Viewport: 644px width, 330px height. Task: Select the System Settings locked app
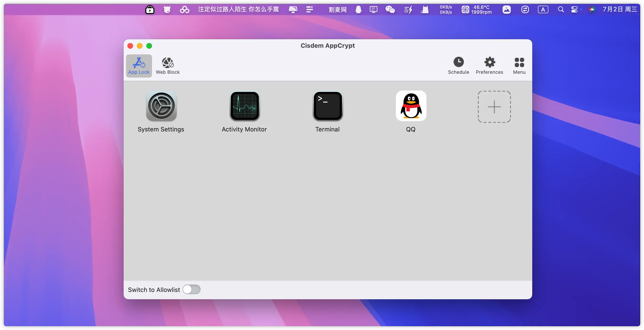161,106
